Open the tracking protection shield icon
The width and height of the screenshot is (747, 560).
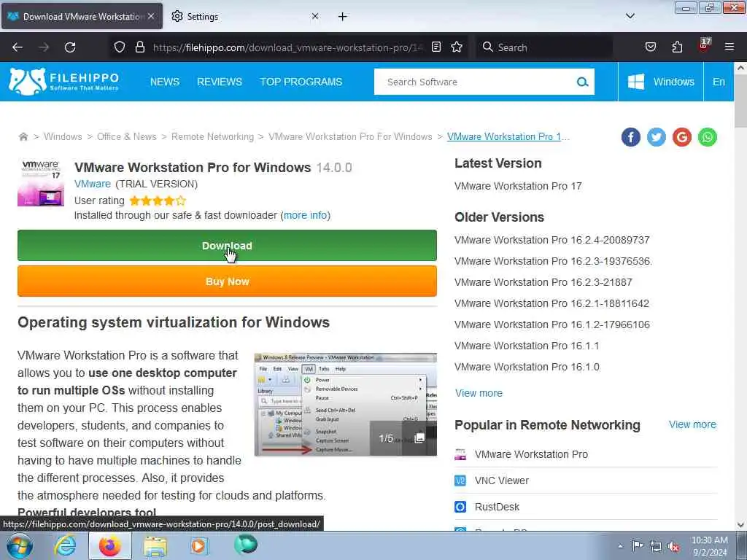click(120, 47)
